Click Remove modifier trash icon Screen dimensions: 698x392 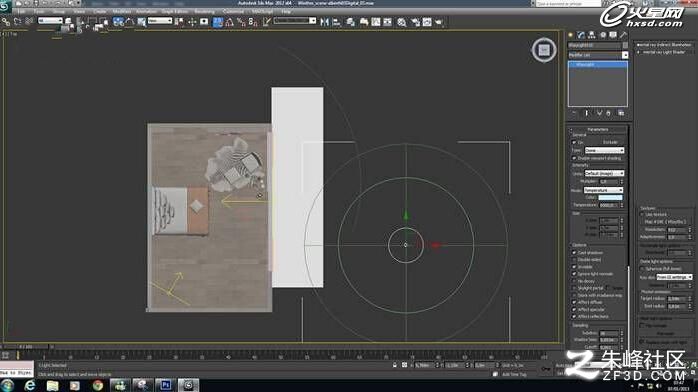609,113
